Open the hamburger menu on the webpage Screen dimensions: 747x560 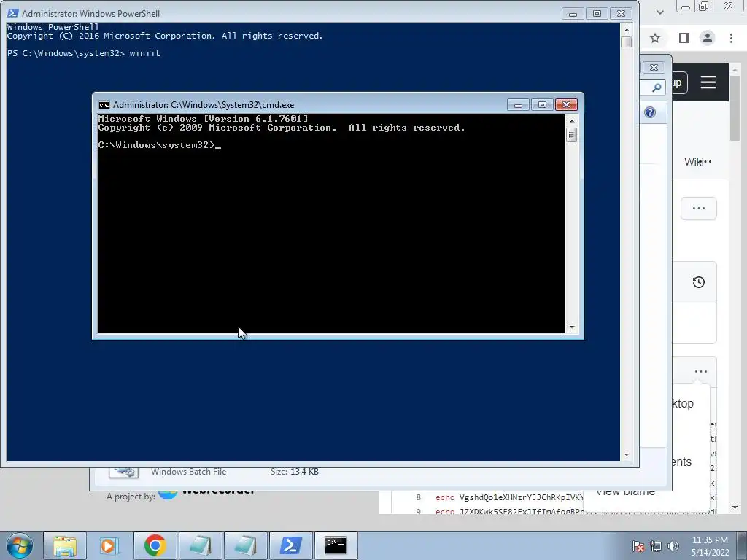click(x=708, y=82)
